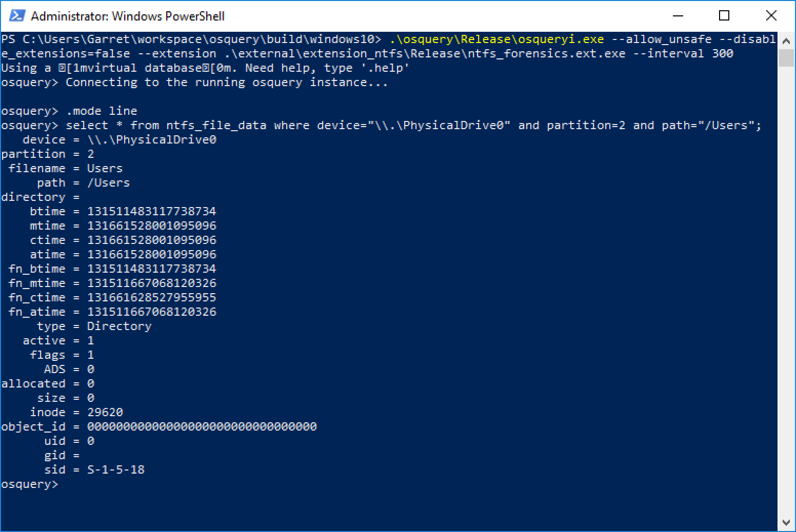Image resolution: width=796 pixels, height=532 pixels.
Task: Click the 'Connecting to the running osquery instance...' text
Action: (227, 83)
